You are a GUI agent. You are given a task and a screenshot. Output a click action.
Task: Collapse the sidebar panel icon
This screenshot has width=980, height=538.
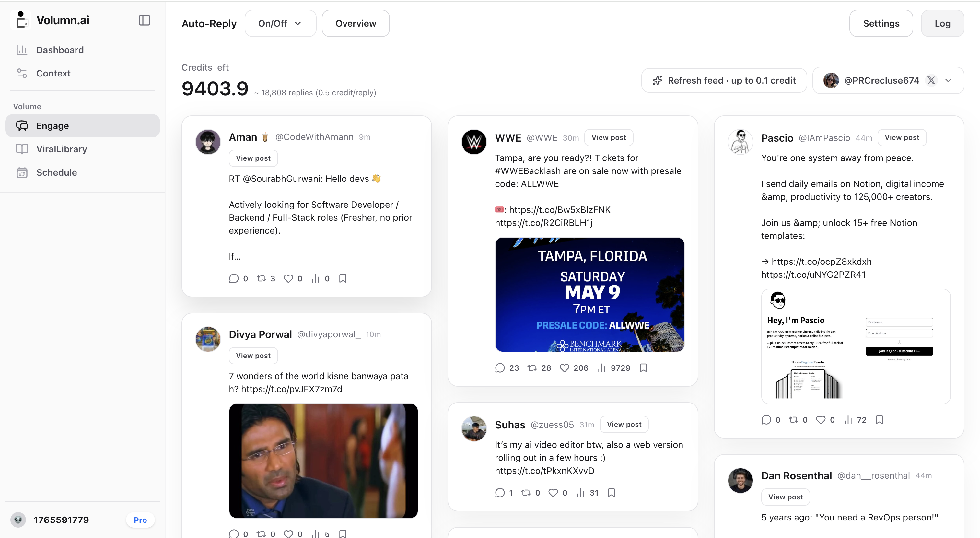(145, 20)
